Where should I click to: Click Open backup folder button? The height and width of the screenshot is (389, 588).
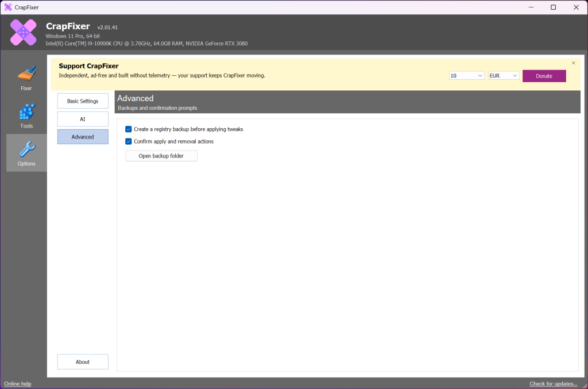pyautogui.click(x=161, y=156)
